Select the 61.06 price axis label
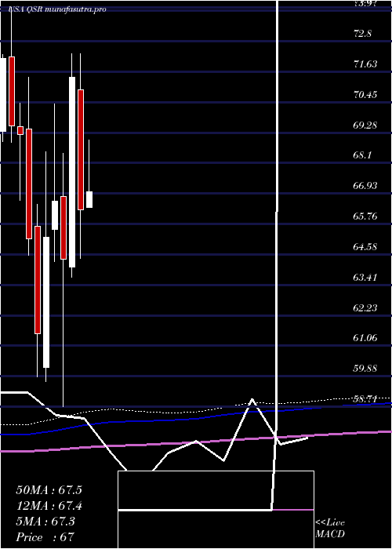The height and width of the screenshot is (549, 392). click(365, 338)
